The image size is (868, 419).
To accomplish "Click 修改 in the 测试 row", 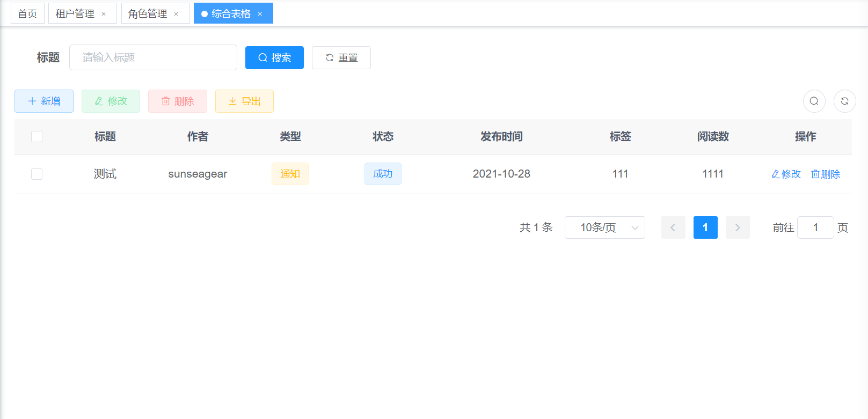I will pyautogui.click(x=786, y=174).
